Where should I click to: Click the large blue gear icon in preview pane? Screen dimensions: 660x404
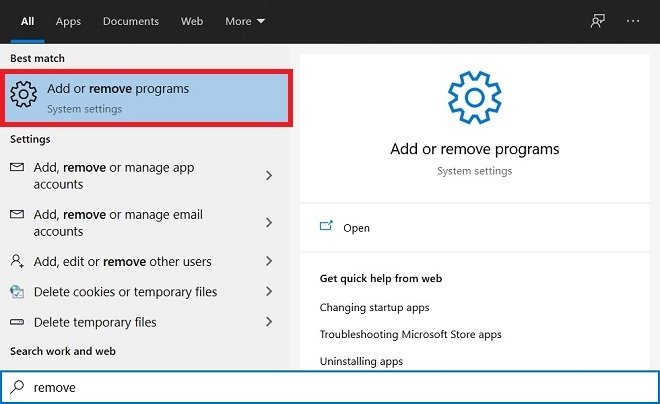click(474, 98)
